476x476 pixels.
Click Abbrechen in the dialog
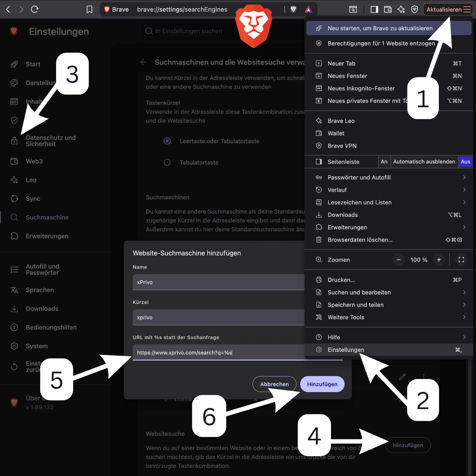(274, 384)
